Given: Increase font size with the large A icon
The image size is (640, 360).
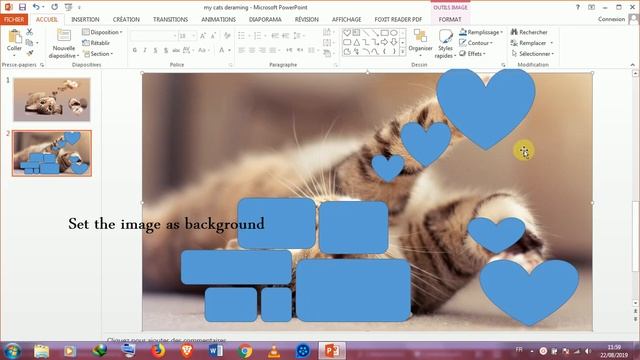Looking at the screenshot, I should (203, 36).
